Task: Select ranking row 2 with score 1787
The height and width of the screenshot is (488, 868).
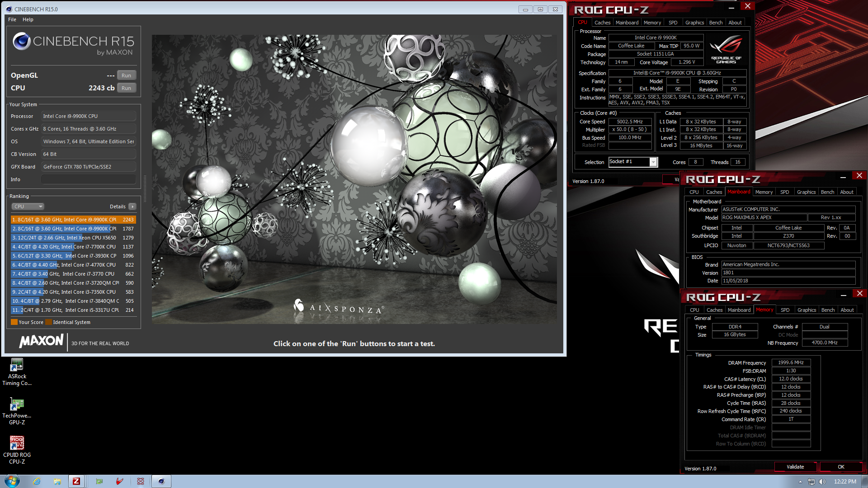Action: coord(73,229)
